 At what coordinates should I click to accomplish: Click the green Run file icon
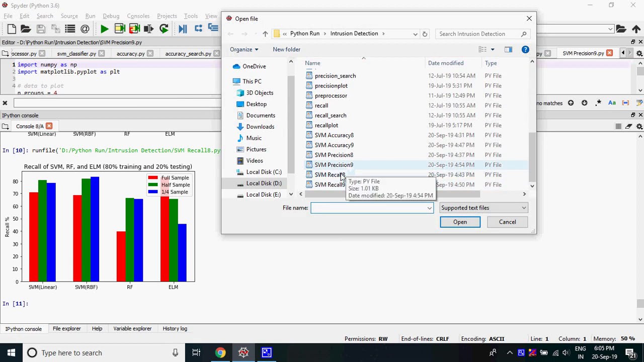(105, 29)
